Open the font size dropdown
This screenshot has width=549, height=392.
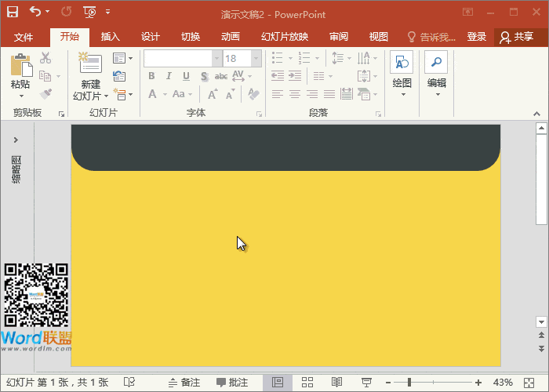[256, 58]
